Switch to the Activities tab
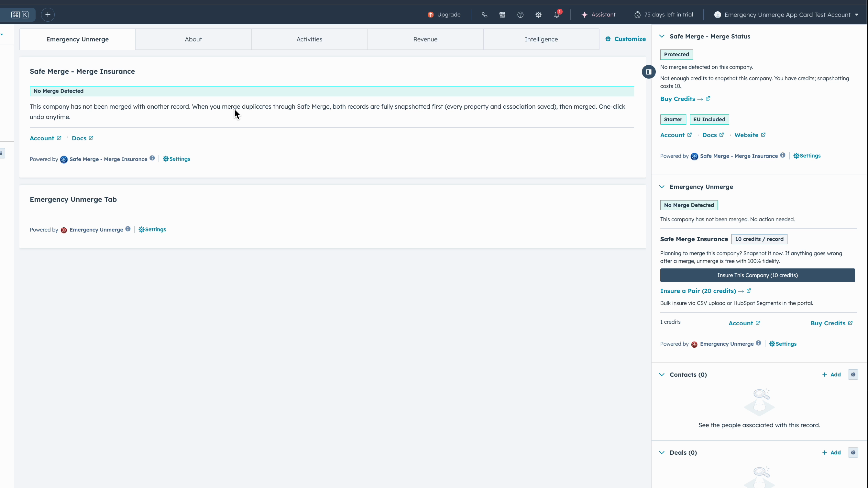868x488 pixels. pos(309,39)
